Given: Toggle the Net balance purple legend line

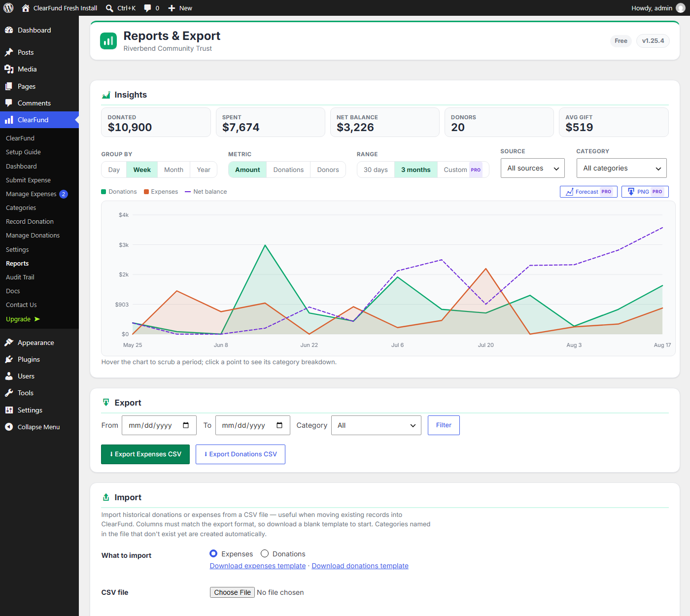Looking at the screenshot, I should 188,192.
